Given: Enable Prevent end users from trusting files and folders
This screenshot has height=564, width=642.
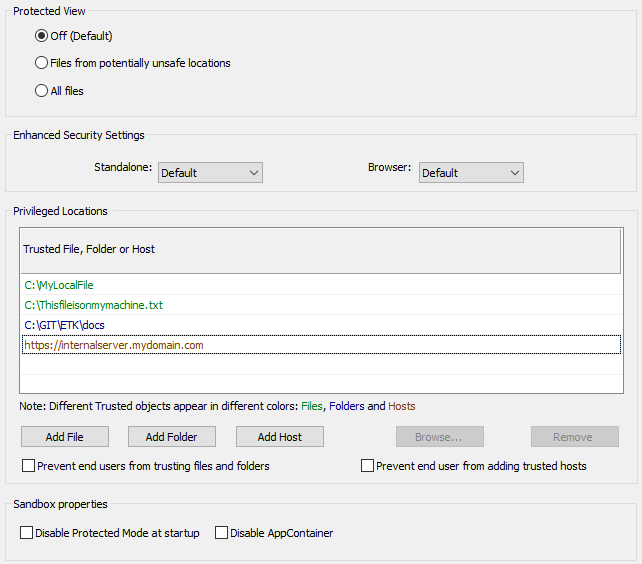Looking at the screenshot, I should point(28,466).
